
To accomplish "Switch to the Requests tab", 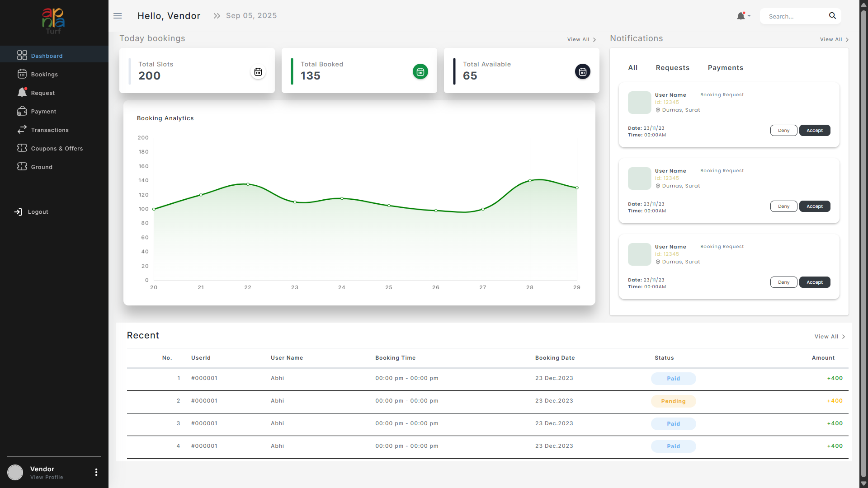I will click(672, 68).
